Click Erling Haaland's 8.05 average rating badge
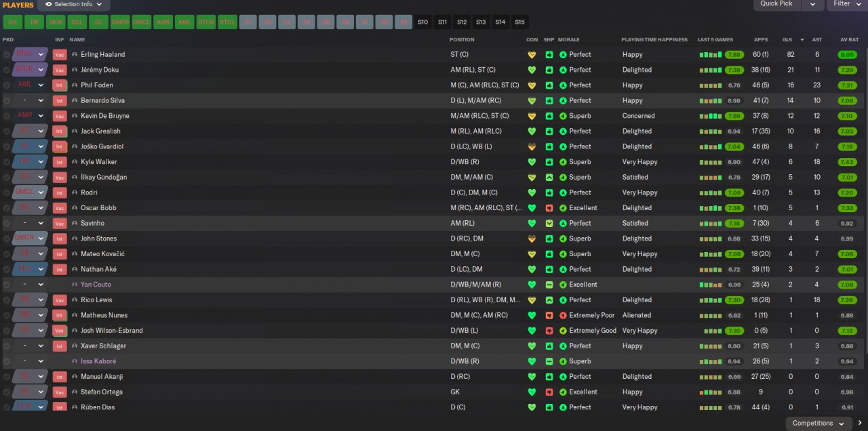Viewport: 868px width, 431px height. 848,54
